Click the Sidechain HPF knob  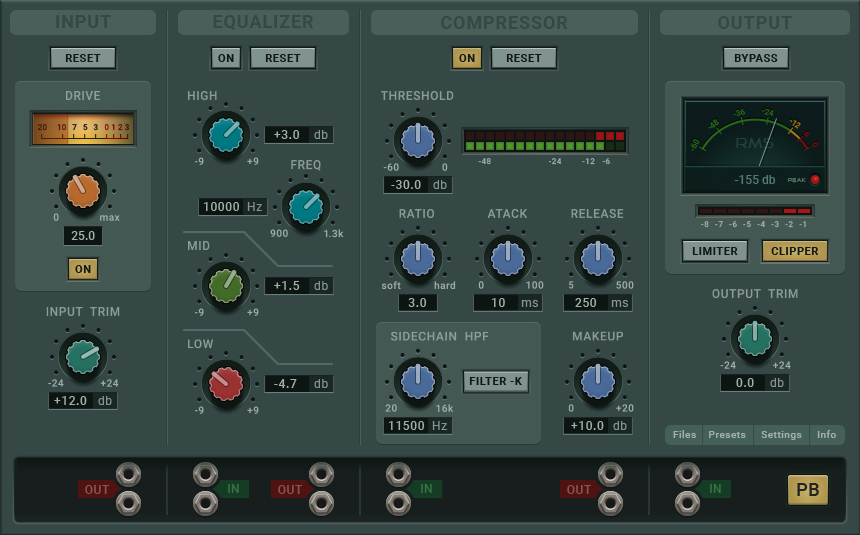point(418,381)
